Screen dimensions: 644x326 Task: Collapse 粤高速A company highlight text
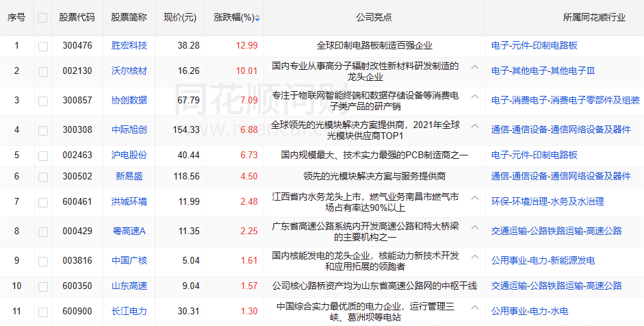click(474, 226)
